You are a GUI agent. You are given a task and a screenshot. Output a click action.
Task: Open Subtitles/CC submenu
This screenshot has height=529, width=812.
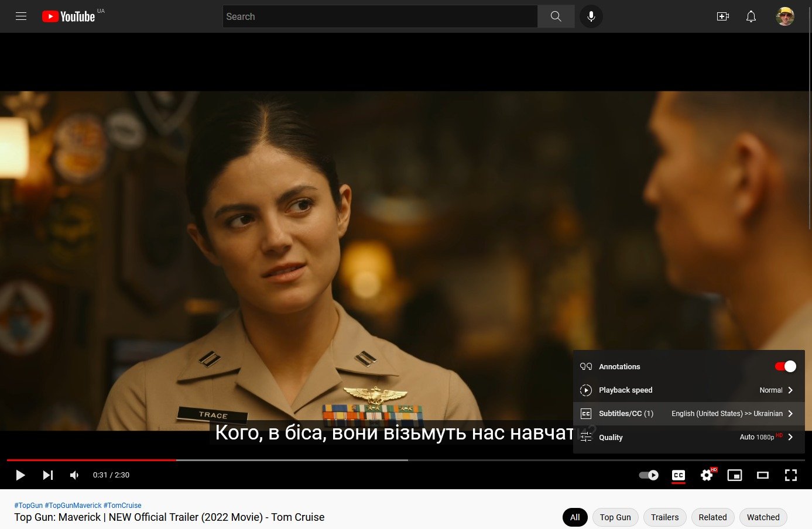coord(689,414)
